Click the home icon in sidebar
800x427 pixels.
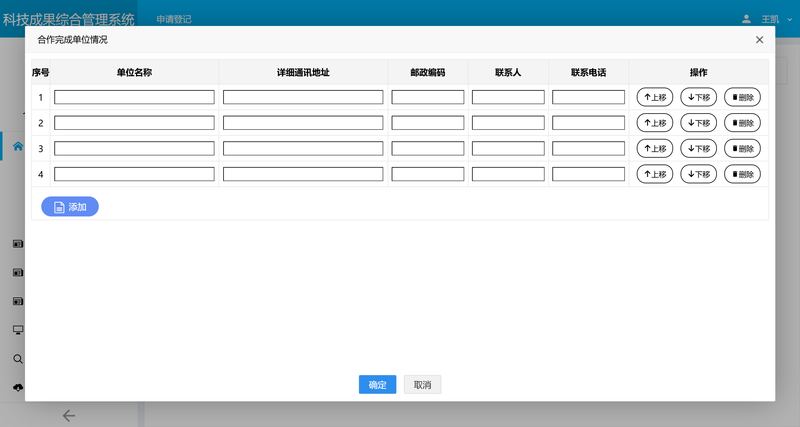18,146
